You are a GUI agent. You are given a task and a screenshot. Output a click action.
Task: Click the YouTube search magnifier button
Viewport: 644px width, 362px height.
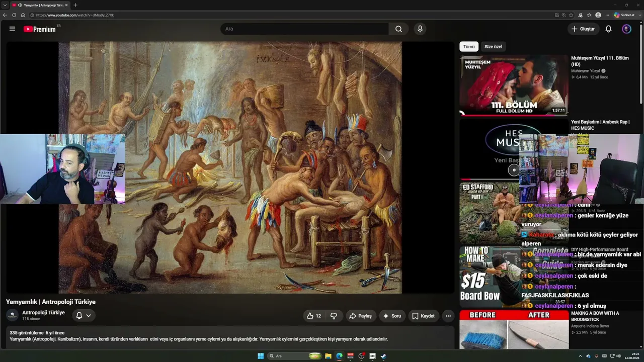pos(398,29)
